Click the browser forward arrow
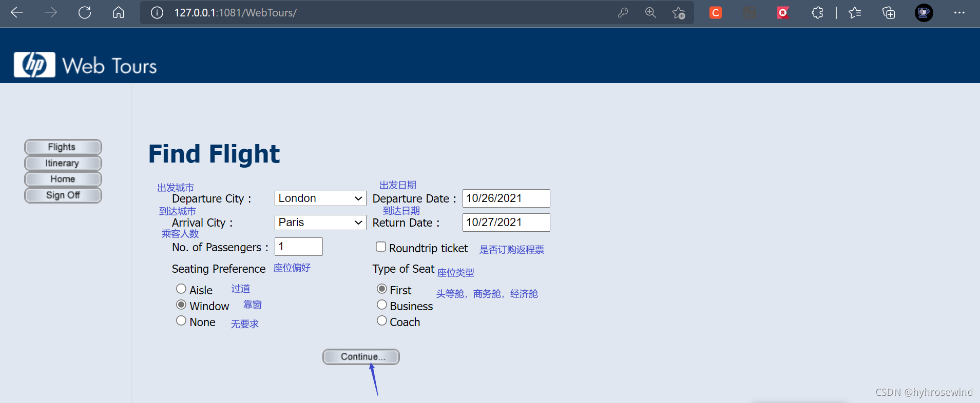This screenshot has height=403, width=980. click(51, 12)
